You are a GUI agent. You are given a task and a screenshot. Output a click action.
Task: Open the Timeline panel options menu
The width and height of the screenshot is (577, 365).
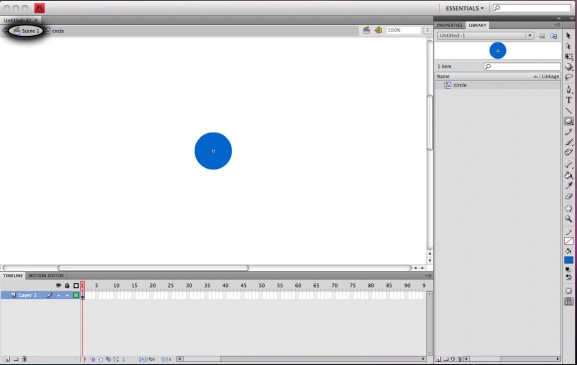428,275
